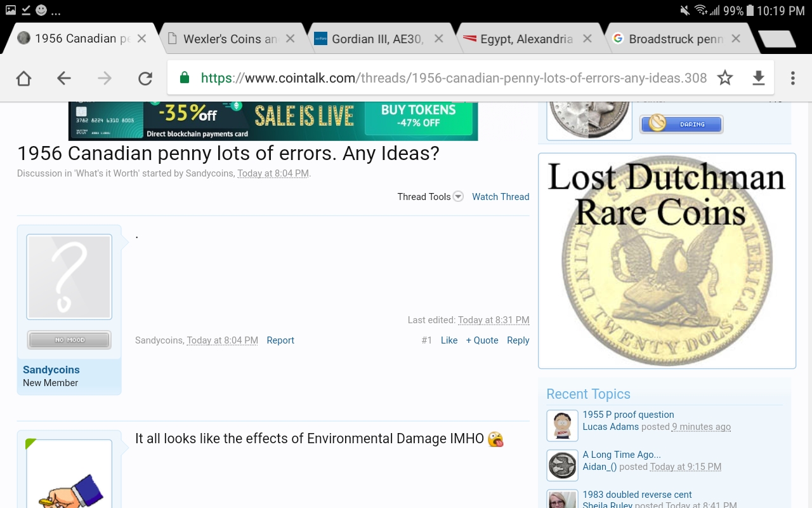Open the 1955 P proof question topic
Screen dimensions: 812x508
pos(628,415)
